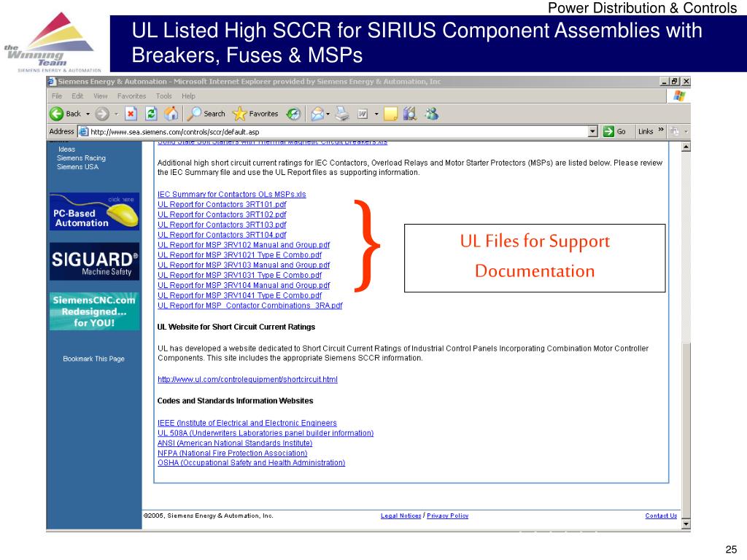Print the page using printer icon
Screen dimensions: 747x560
point(342,114)
